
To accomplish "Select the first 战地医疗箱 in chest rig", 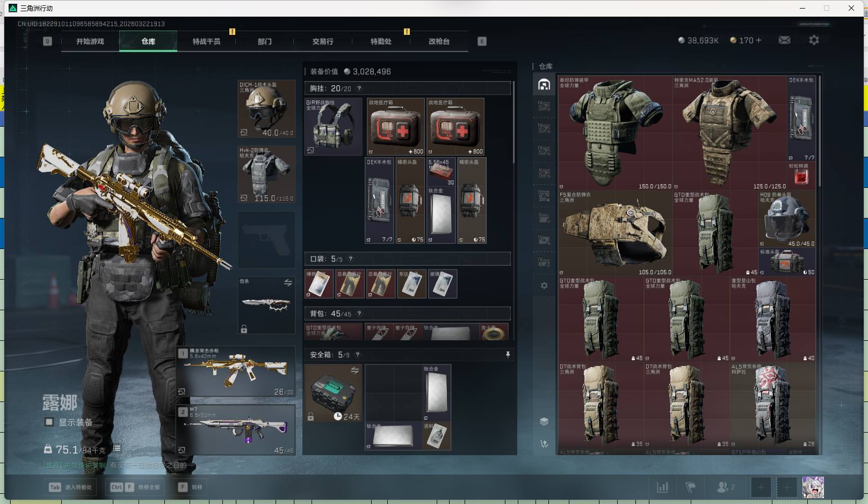I will (395, 127).
